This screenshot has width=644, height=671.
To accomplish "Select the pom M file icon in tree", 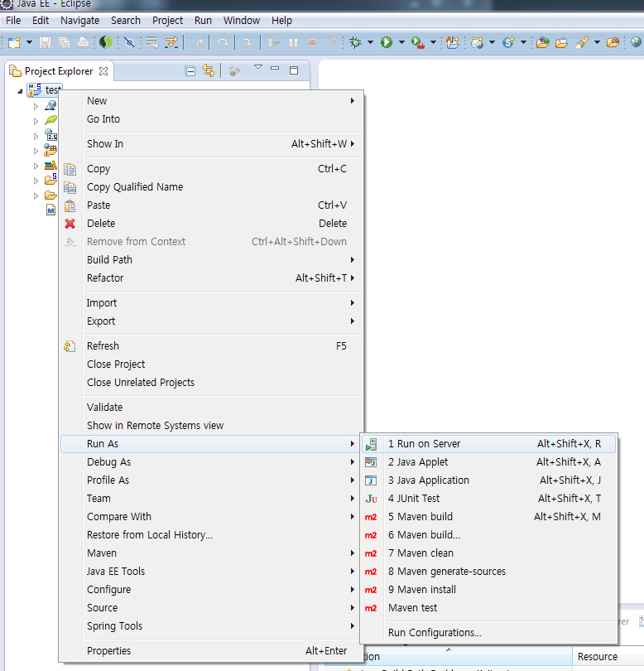I will [x=50, y=210].
